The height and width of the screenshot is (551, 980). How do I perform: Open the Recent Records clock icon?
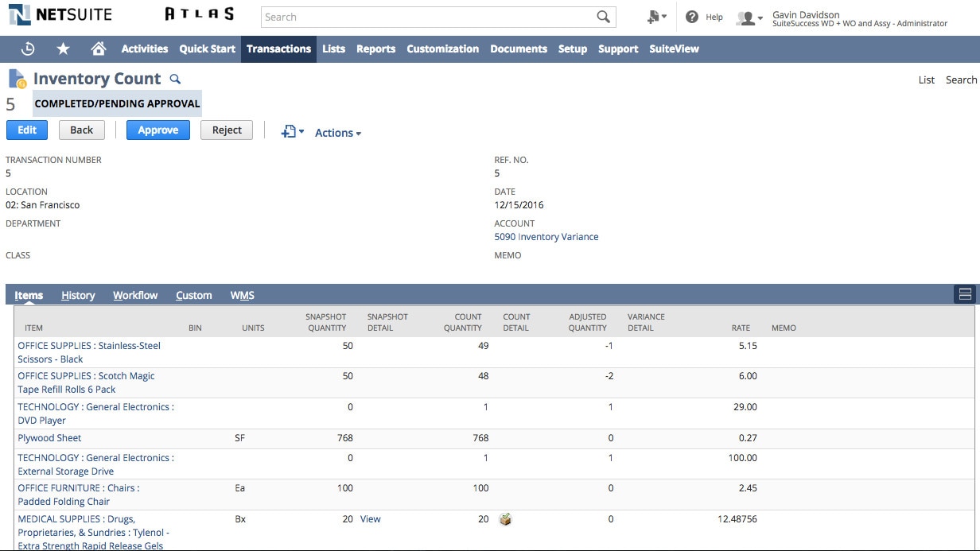pos(28,49)
